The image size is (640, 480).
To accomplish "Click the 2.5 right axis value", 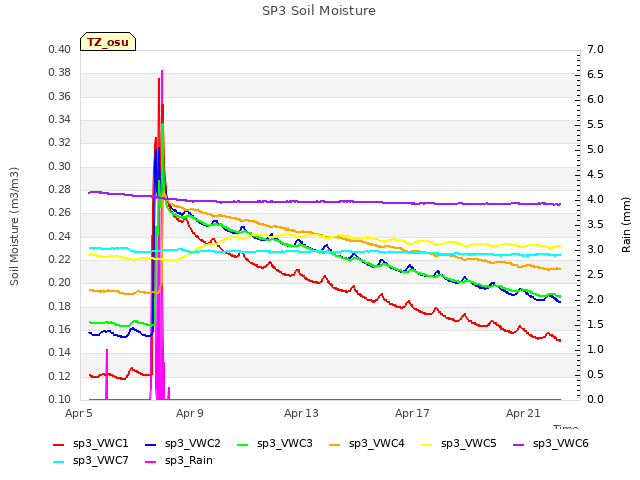I will (x=596, y=274).
